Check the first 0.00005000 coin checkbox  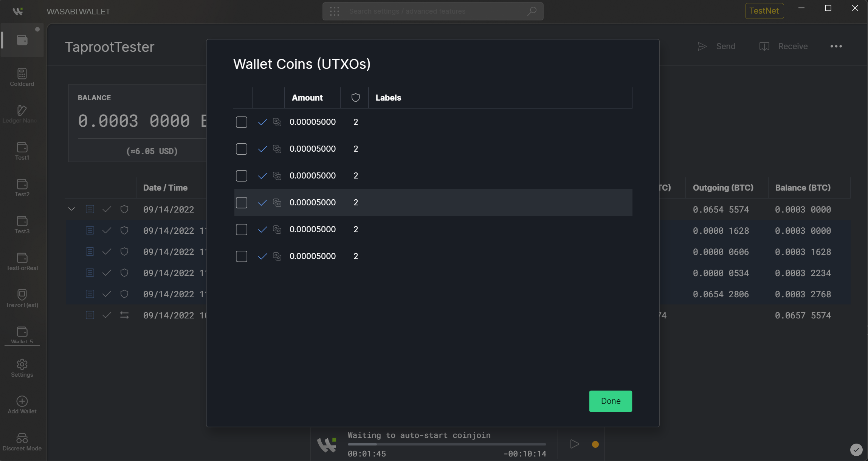(x=241, y=122)
